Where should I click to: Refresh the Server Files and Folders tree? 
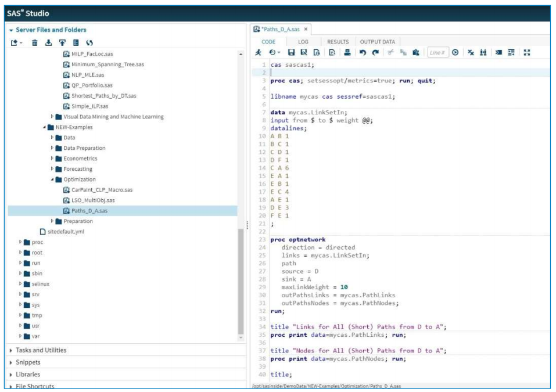(89, 42)
